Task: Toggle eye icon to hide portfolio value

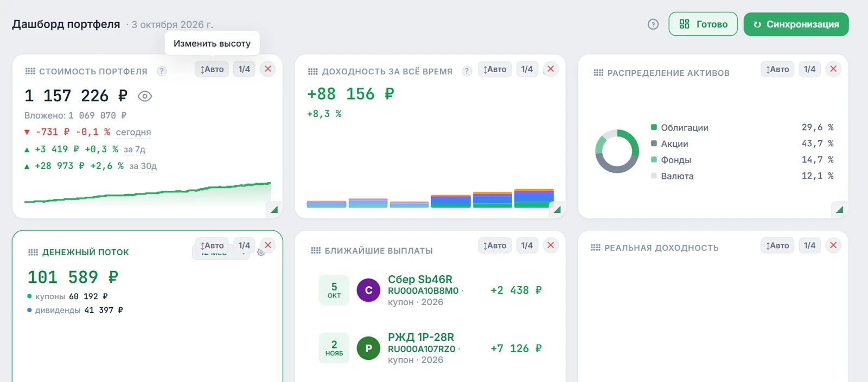Action: [x=145, y=96]
